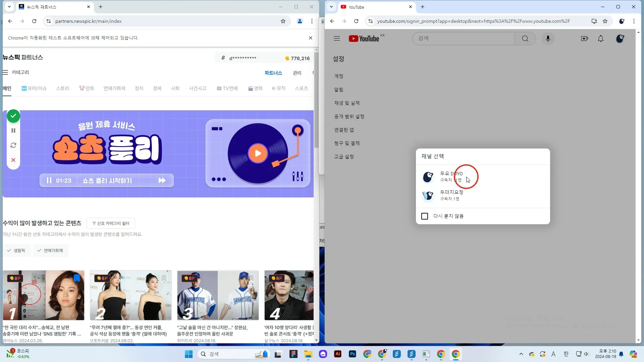
Task: Select the '정치' category tab
Action: tap(139, 88)
